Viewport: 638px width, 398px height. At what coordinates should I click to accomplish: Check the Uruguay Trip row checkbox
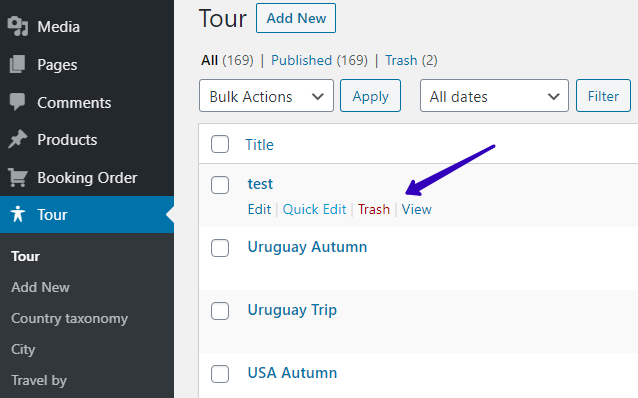click(x=220, y=311)
